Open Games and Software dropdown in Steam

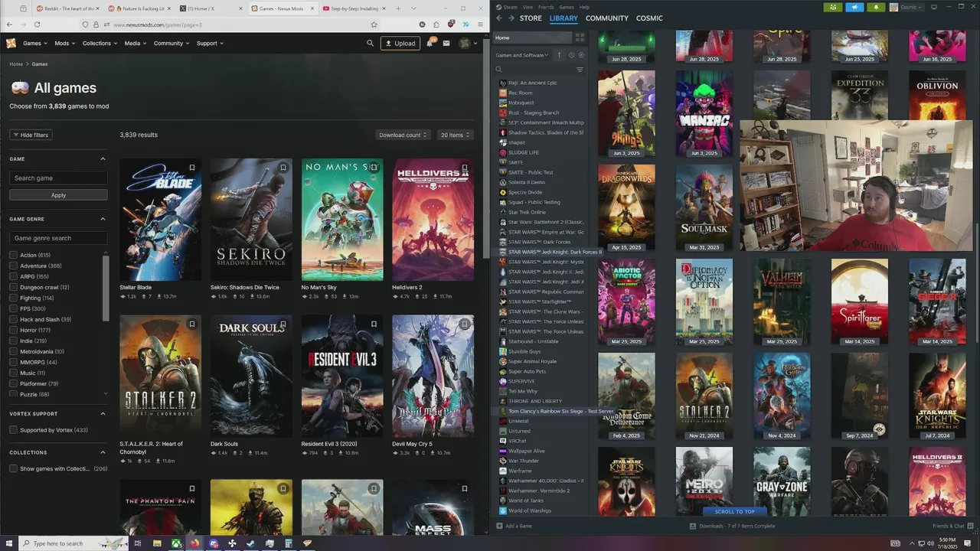click(x=522, y=55)
